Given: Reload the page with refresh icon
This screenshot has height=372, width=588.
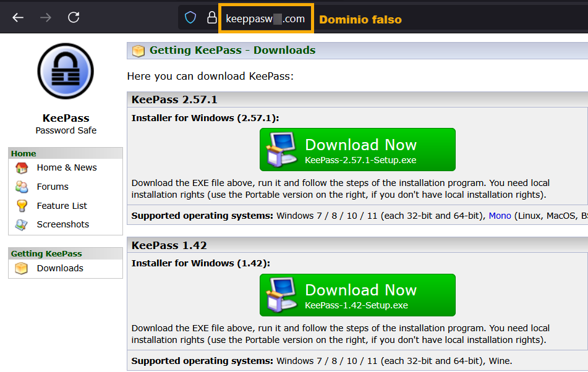Looking at the screenshot, I should (x=74, y=17).
